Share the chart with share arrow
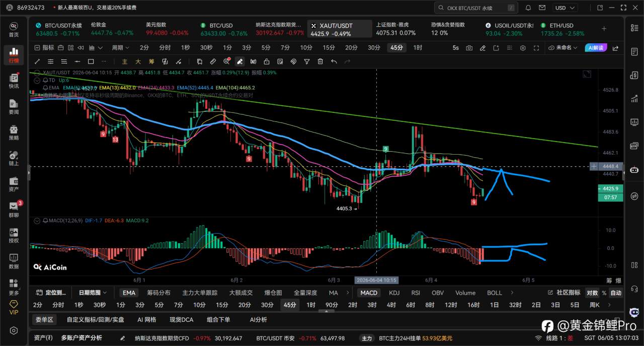This screenshot has width=644, height=346. tap(615, 48)
